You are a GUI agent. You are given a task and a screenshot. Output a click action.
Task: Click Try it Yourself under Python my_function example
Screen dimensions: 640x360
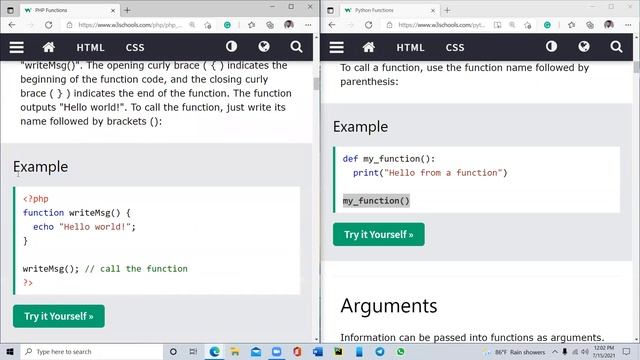coord(379,234)
